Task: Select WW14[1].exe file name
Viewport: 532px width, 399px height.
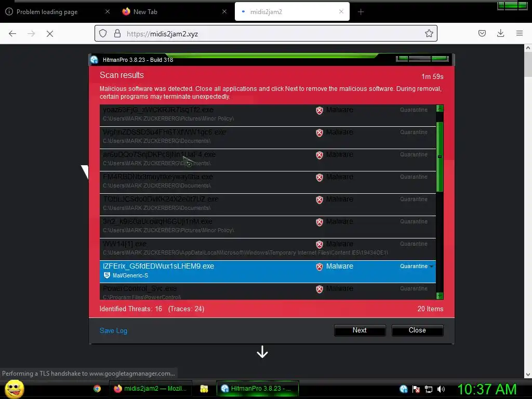Action: (x=125, y=244)
